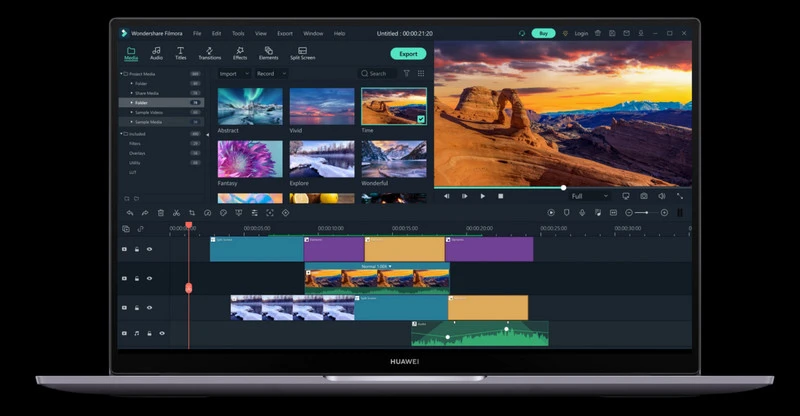The height and width of the screenshot is (416, 800).
Task: Open the Tools menu
Action: tap(238, 33)
